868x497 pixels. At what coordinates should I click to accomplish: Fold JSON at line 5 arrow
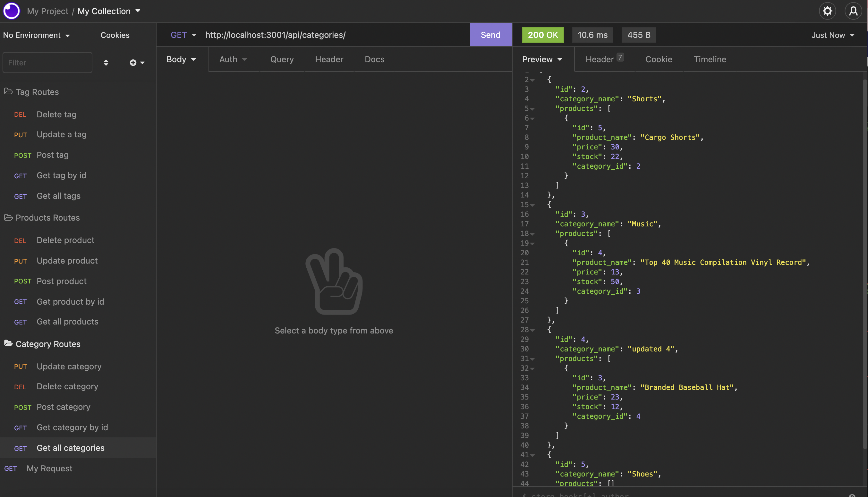(532, 109)
